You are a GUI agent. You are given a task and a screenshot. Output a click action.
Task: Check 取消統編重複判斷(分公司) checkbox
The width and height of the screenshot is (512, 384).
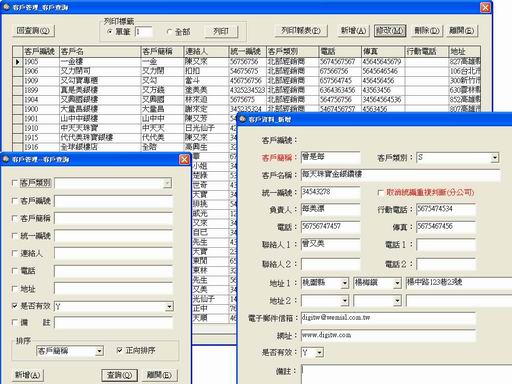(381, 193)
